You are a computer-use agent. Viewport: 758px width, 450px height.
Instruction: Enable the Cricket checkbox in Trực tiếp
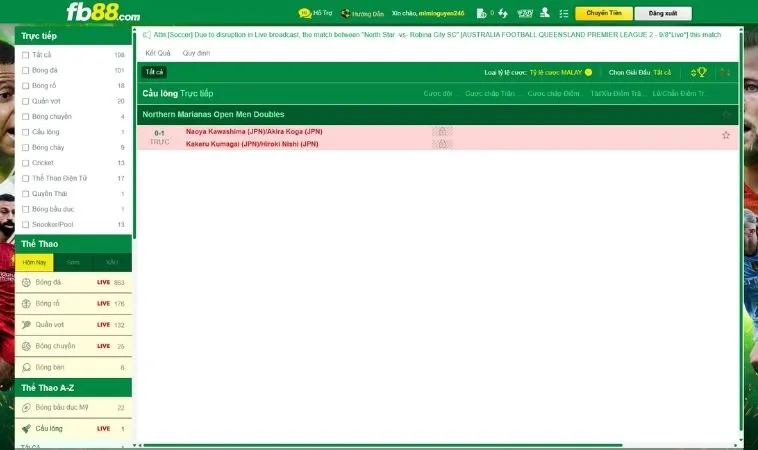tap(25, 162)
